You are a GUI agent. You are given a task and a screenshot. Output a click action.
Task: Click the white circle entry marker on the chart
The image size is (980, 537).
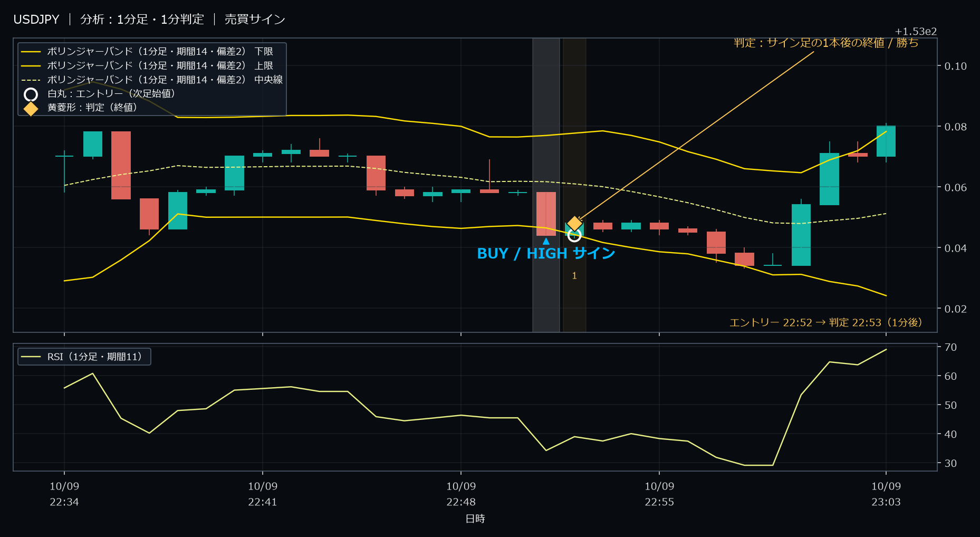point(574,235)
